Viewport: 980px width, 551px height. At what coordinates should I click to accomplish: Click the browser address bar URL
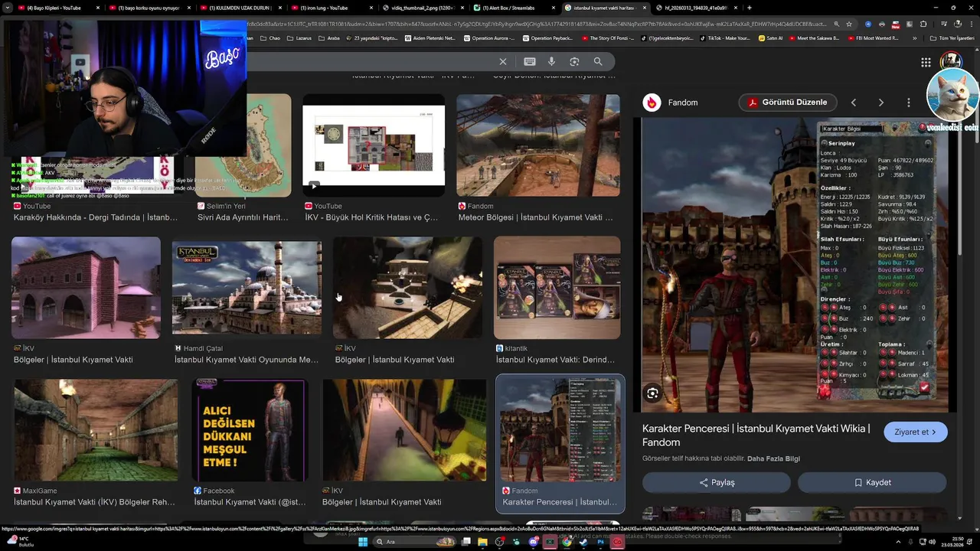536,24
